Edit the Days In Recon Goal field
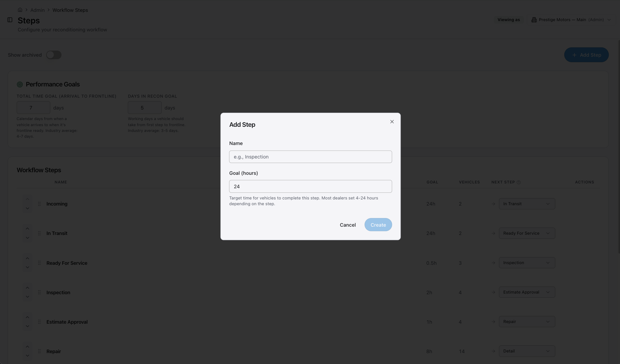 (x=145, y=108)
